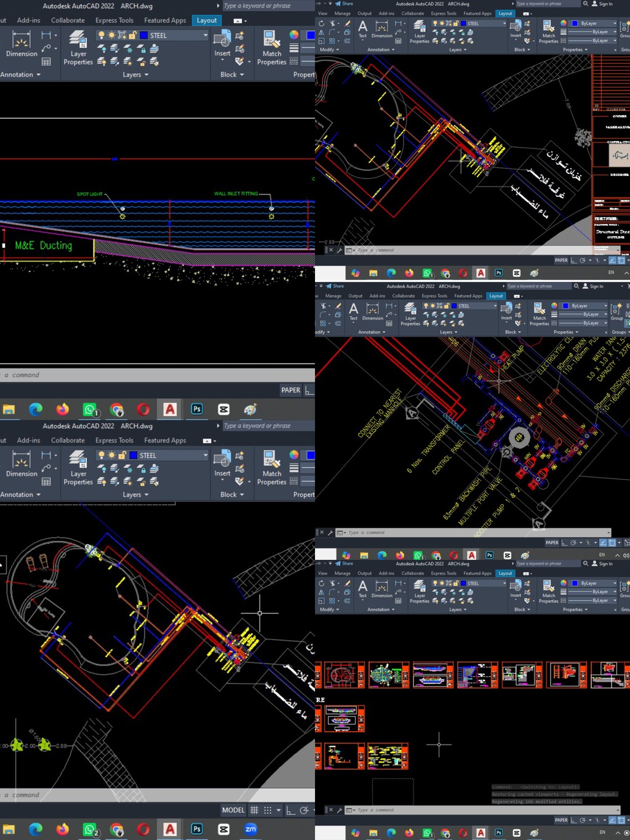Viewport: 630px width, 840px height.
Task: Open STEEL layer dropdown in MODEL-space window
Action: coord(205,455)
